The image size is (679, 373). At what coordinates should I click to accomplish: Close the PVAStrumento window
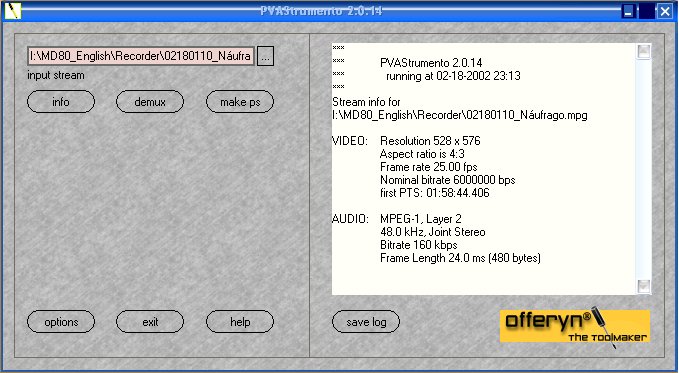[665, 11]
